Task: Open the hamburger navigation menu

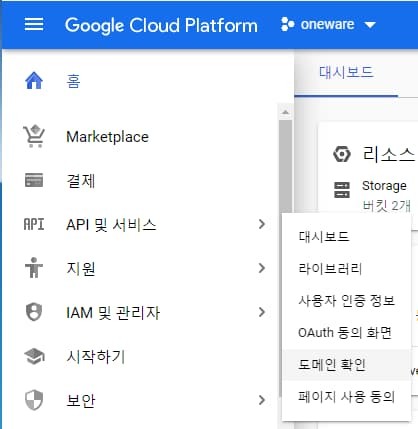Action: [x=34, y=24]
